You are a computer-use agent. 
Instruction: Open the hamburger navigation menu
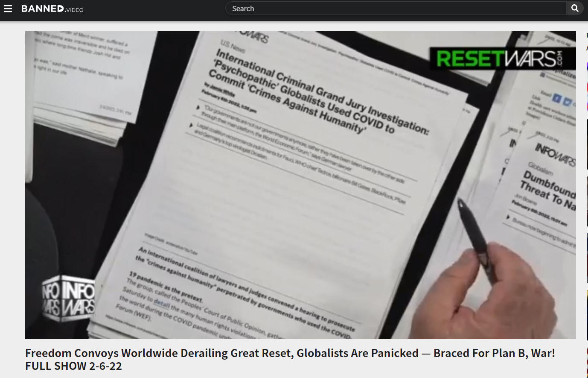click(8, 9)
